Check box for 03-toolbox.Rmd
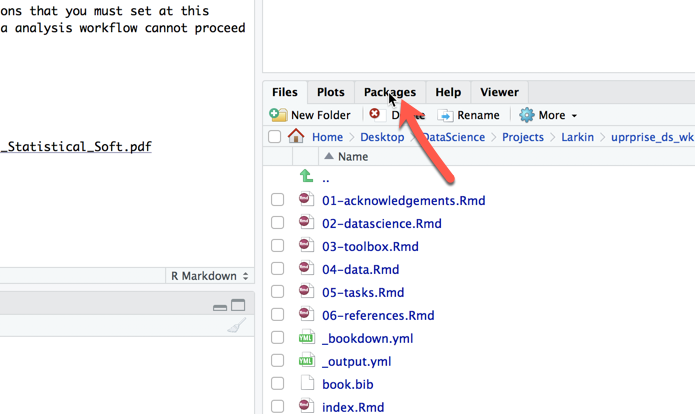 [x=277, y=246]
